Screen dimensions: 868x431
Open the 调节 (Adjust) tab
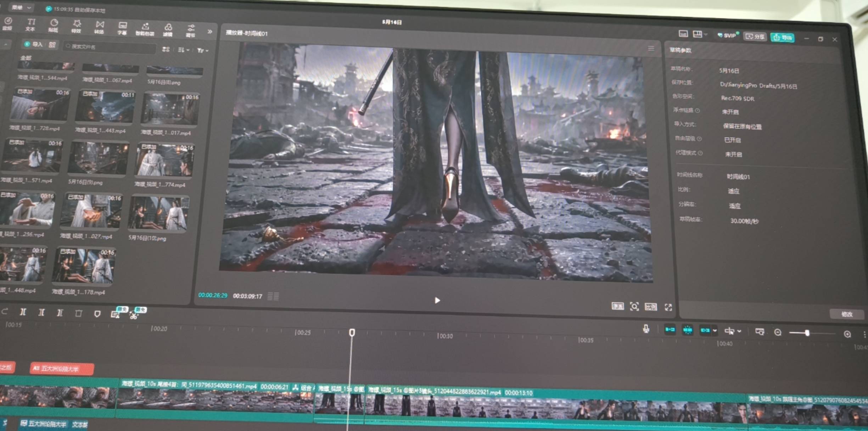coord(191,31)
